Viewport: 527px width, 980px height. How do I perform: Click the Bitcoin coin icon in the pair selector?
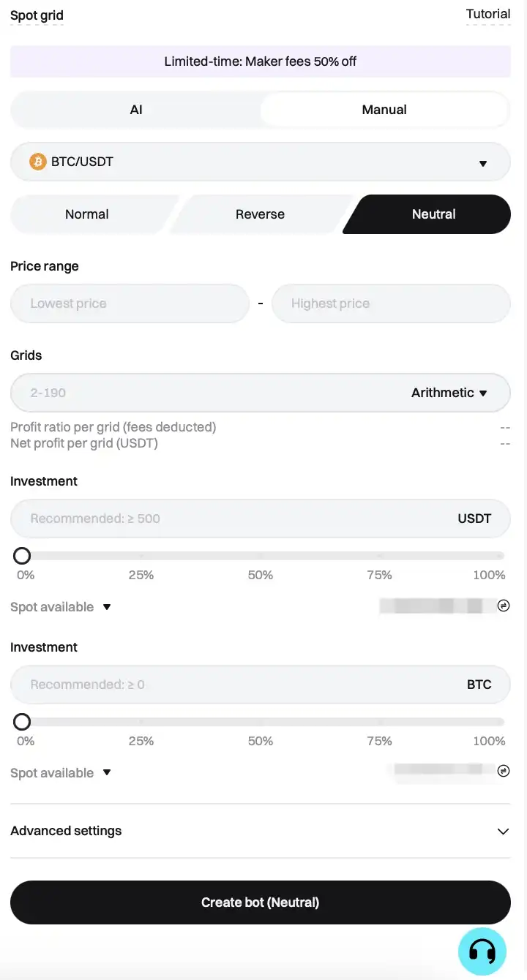point(37,162)
